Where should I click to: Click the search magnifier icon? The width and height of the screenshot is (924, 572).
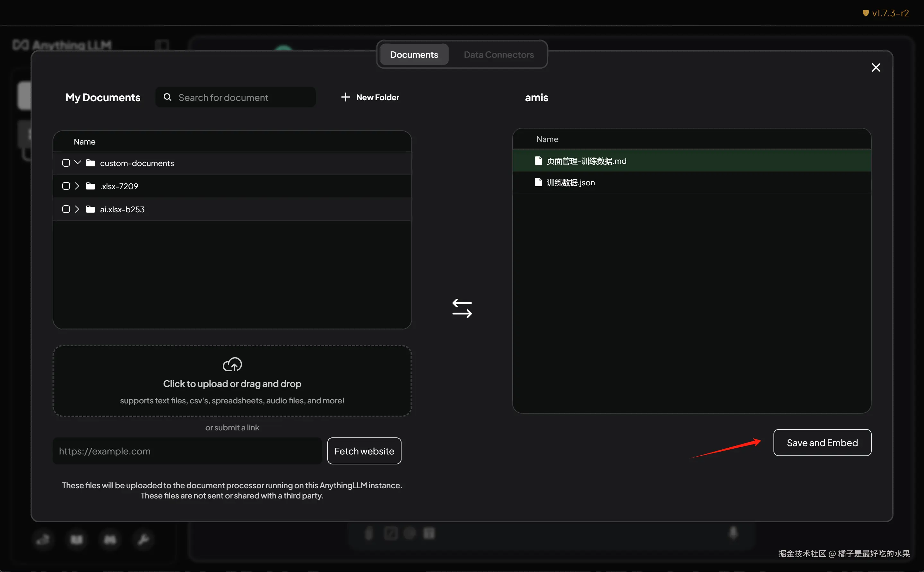click(168, 97)
